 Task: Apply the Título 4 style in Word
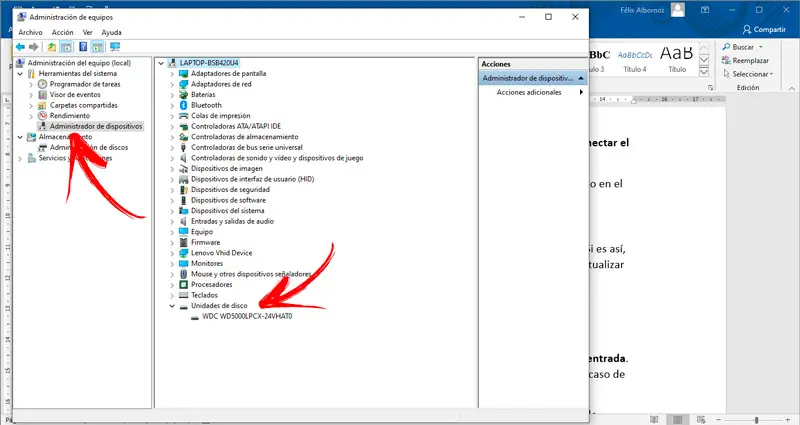pos(635,61)
